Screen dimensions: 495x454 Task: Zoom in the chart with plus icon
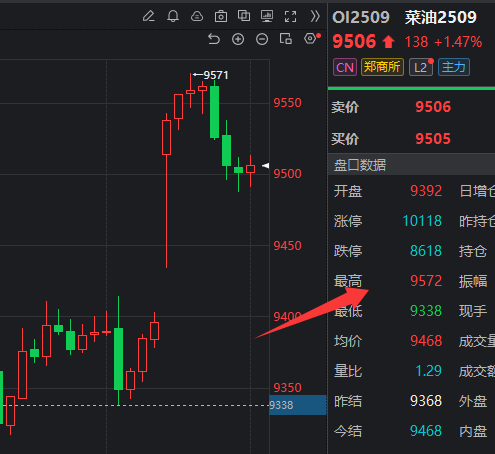[x=238, y=39]
